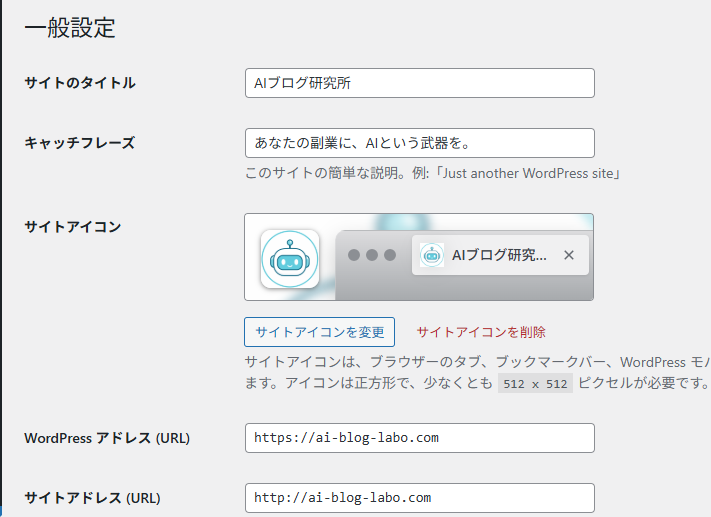The image size is (711, 517).
Task: Click the red サイトアイコンを削除 link
Action: 481,332
